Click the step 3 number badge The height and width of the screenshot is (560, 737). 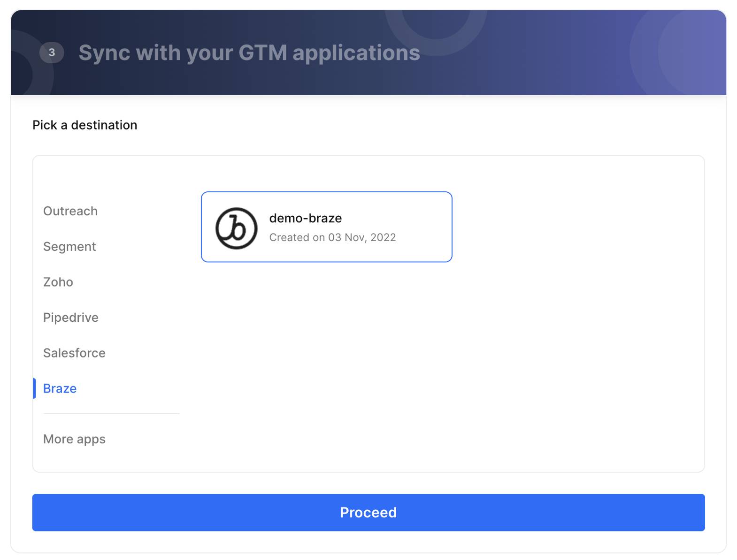coord(52,53)
